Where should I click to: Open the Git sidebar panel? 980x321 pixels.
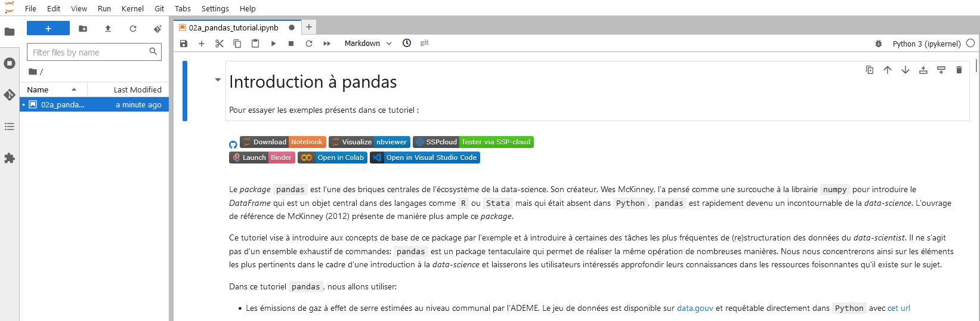click(x=10, y=95)
